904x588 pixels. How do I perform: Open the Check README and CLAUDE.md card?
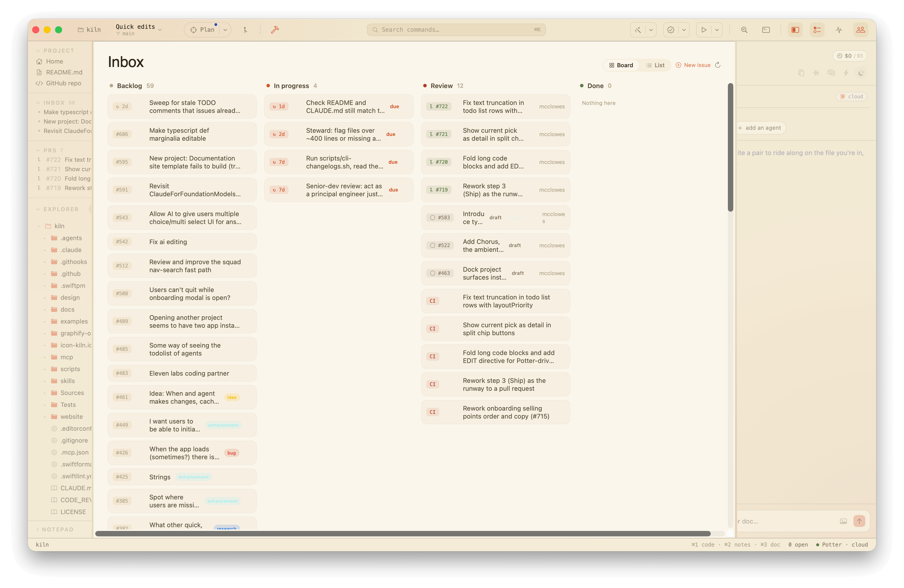click(x=338, y=106)
